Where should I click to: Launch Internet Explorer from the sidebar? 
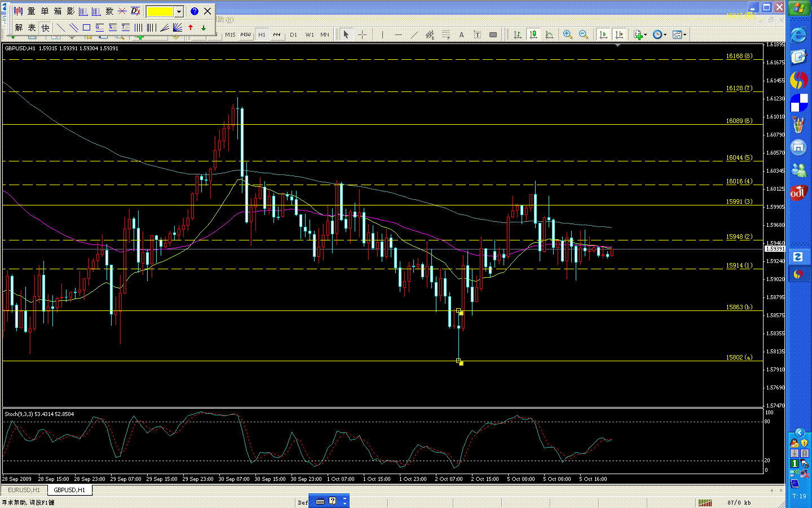[x=798, y=35]
